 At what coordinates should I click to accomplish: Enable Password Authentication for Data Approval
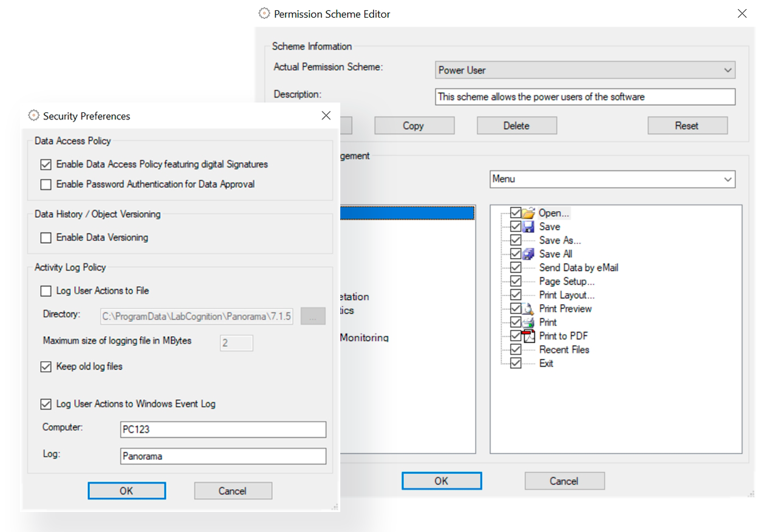click(46, 184)
